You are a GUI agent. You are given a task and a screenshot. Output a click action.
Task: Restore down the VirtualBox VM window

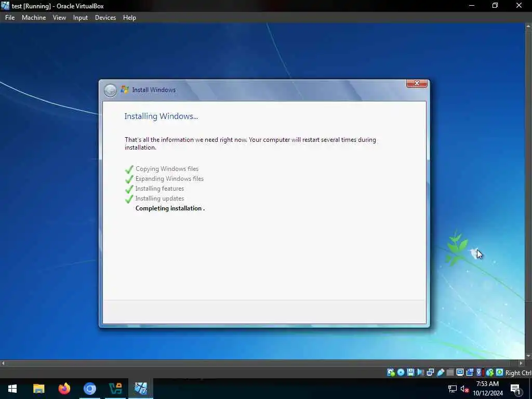coord(495,6)
